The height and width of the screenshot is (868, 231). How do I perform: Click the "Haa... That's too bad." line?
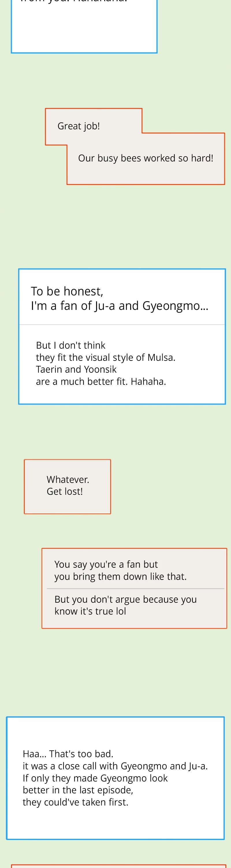(x=68, y=754)
